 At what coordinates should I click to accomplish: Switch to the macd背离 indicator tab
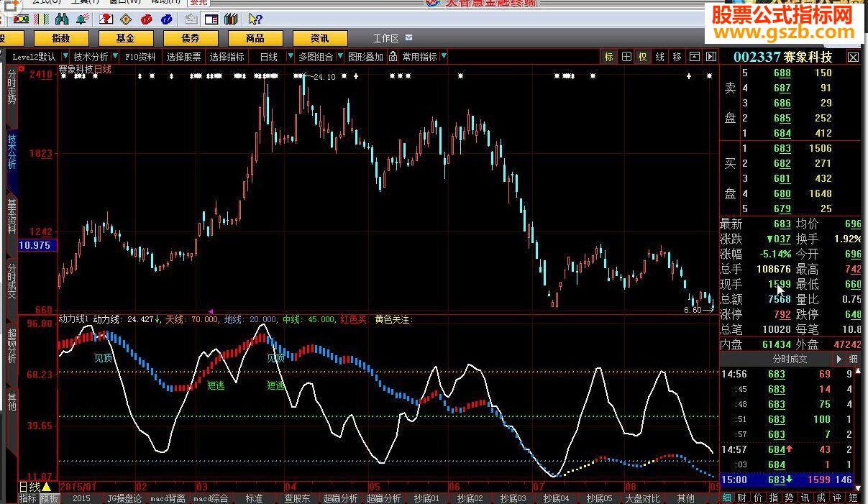point(168,498)
